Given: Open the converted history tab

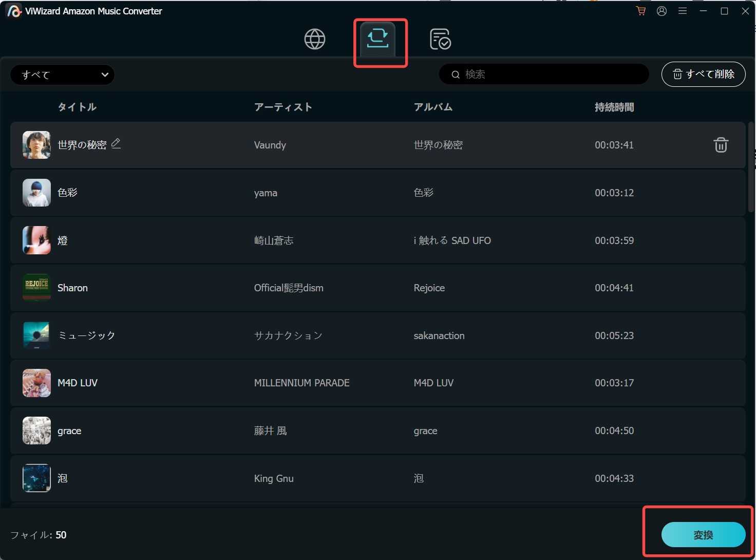Looking at the screenshot, I should pyautogui.click(x=440, y=39).
